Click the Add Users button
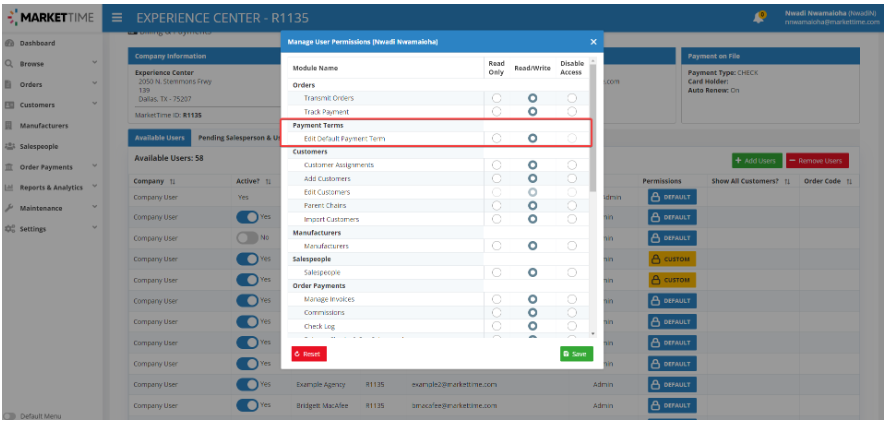 click(x=757, y=161)
